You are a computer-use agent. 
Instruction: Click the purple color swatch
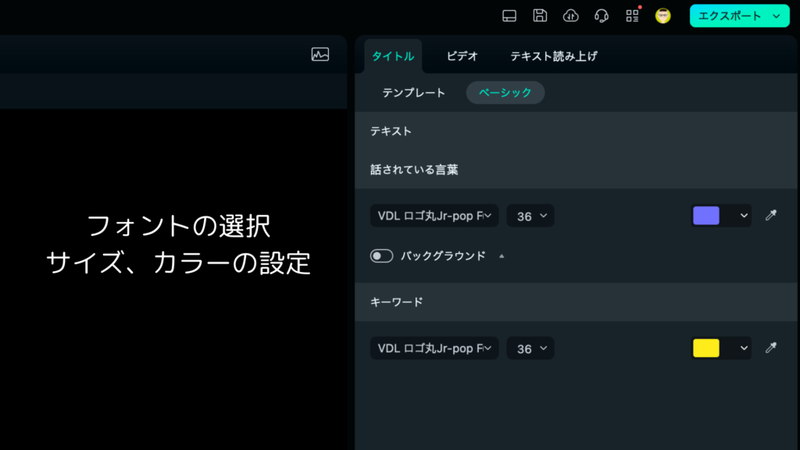click(x=706, y=215)
